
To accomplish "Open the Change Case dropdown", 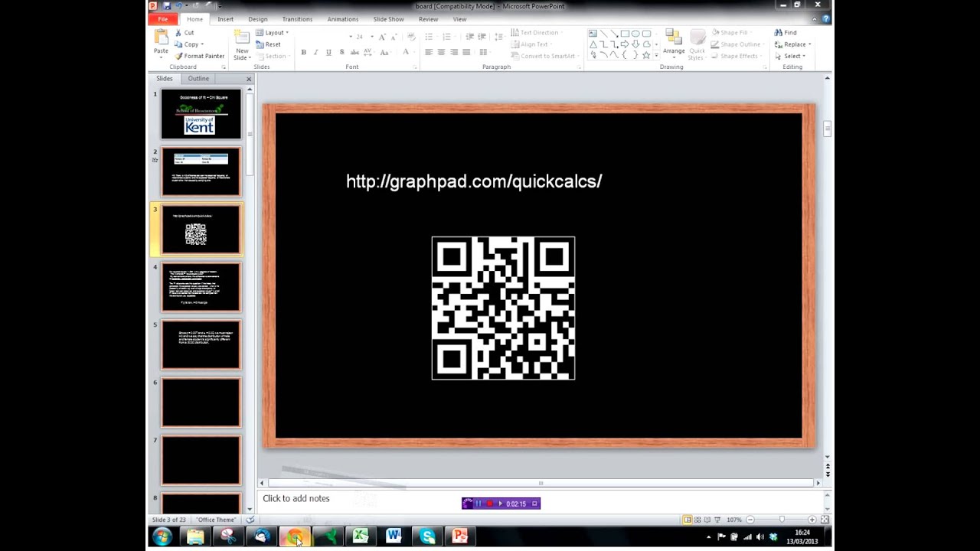I will coord(385,52).
